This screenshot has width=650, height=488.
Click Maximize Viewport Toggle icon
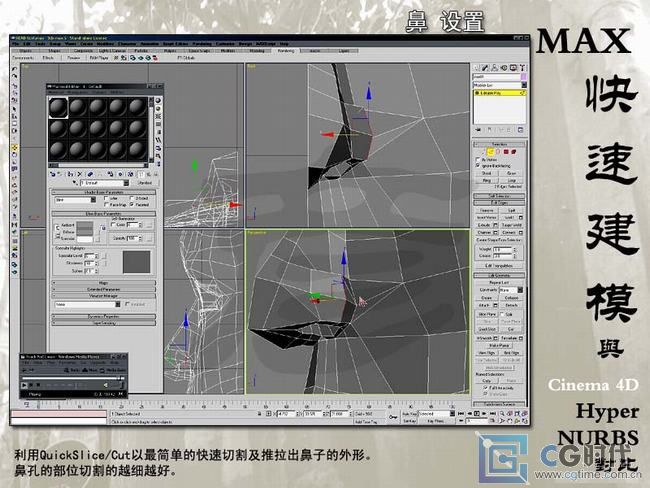click(525, 420)
